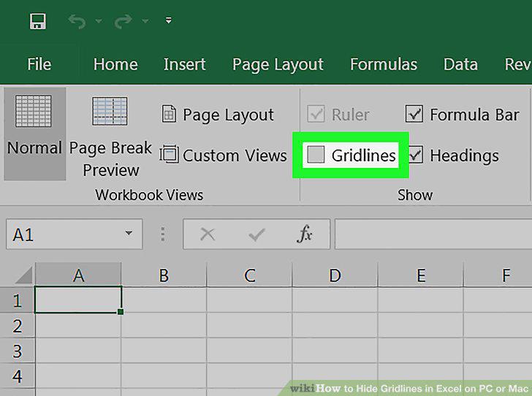532x396 pixels.
Task: Switch to the Insert tab
Action: point(184,64)
